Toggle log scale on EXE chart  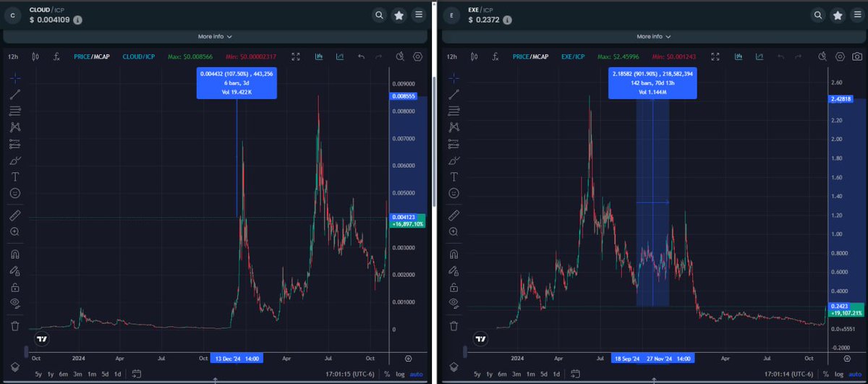[838, 374]
